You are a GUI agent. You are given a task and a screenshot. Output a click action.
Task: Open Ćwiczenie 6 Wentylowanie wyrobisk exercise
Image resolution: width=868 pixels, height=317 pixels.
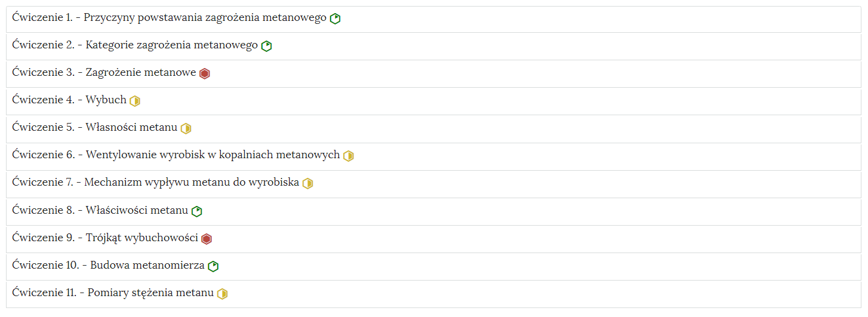click(434, 156)
